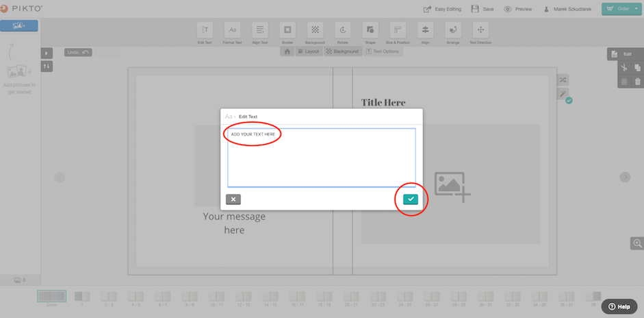Switch to the Text Options tab

[x=384, y=51]
